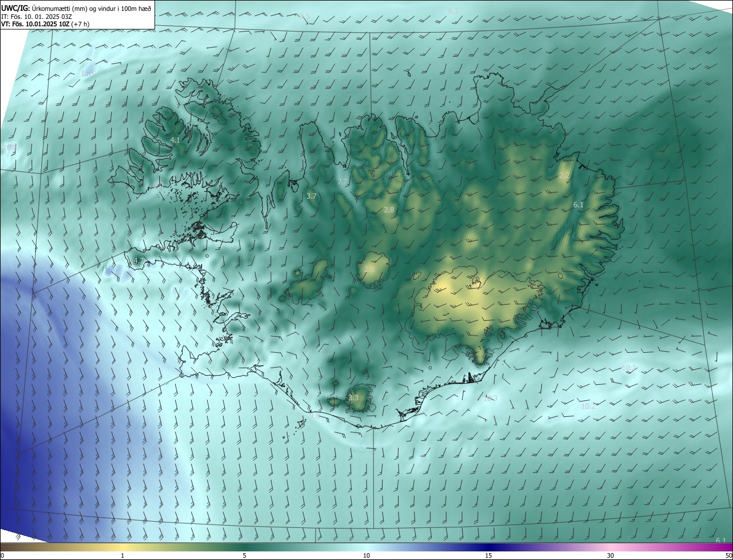Click the "(+7 h)" forecast offset text
Image resolution: width=733 pixels, height=560 pixels.
[x=80, y=24]
